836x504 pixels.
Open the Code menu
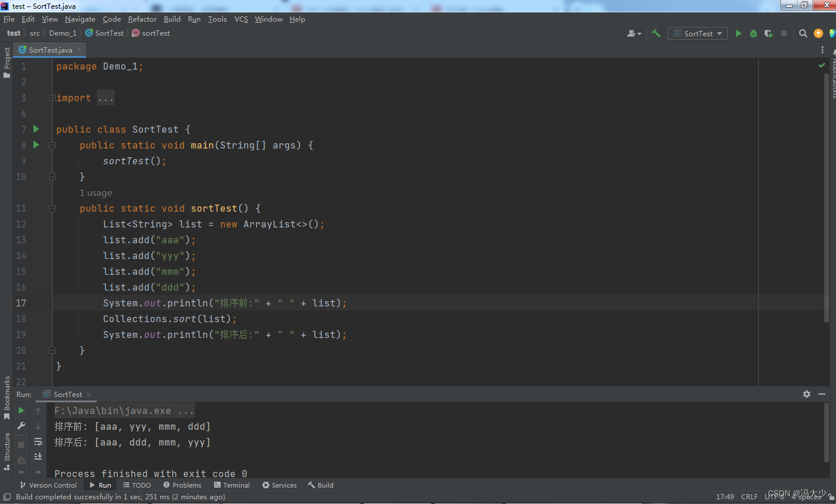tap(112, 19)
